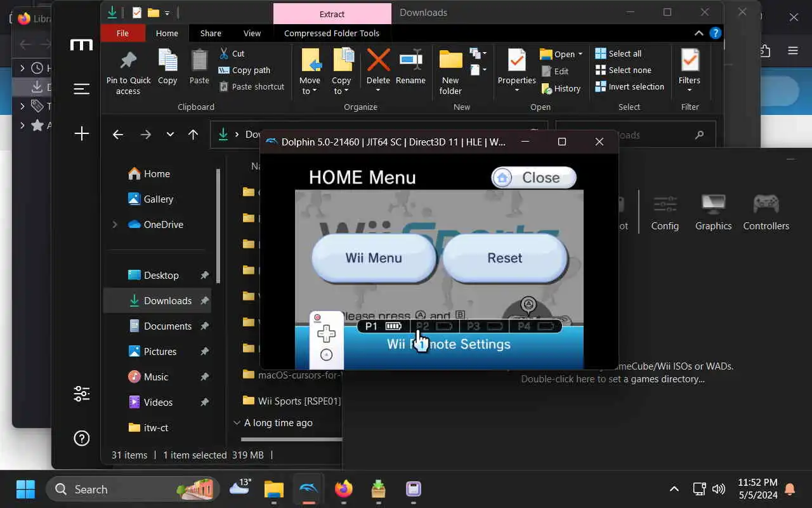This screenshot has width=812, height=508.
Task: Switch to the Home ribbon tab
Action: [x=167, y=33]
